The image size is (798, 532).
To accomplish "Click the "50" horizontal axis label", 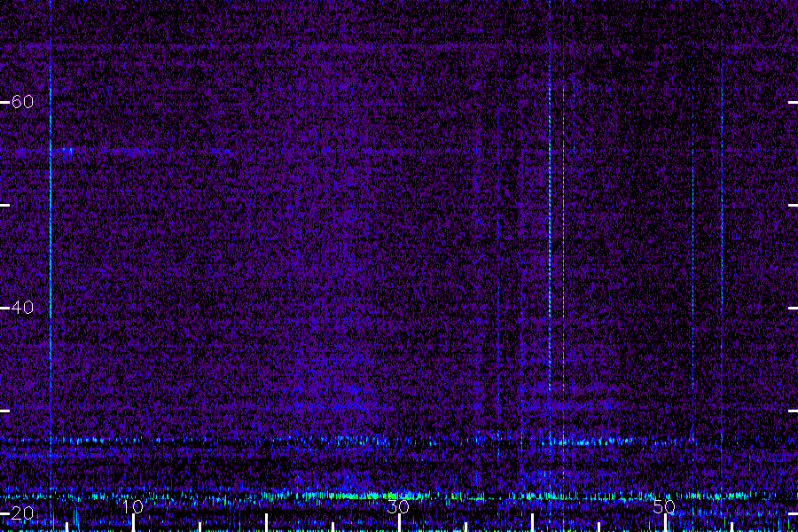I will point(664,506).
